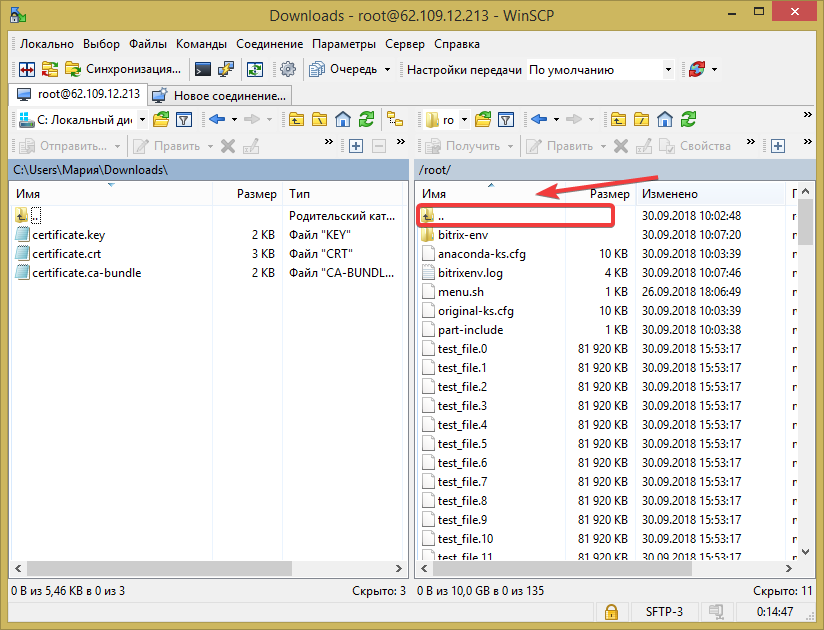This screenshot has height=630, width=824.
Task: Refresh the local panel with the green arrows icon
Action: coord(366,120)
